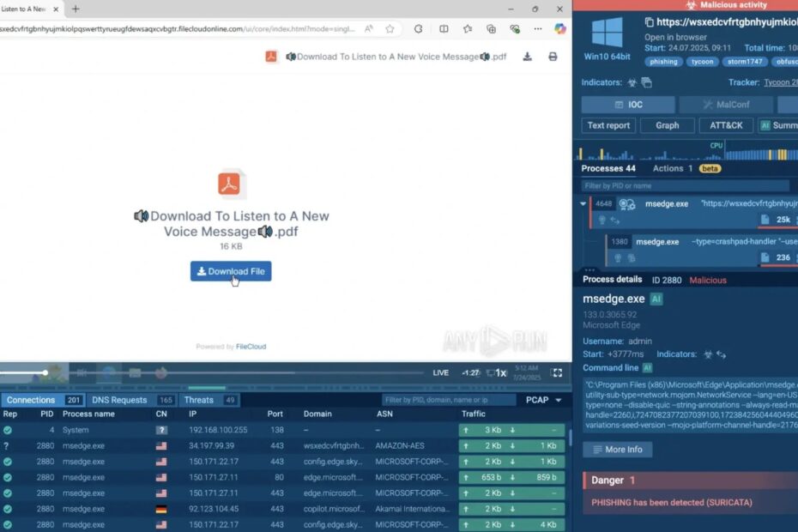Toggle fullscreen for the VM view
The height and width of the screenshot is (532, 798).
pyautogui.click(x=557, y=372)
